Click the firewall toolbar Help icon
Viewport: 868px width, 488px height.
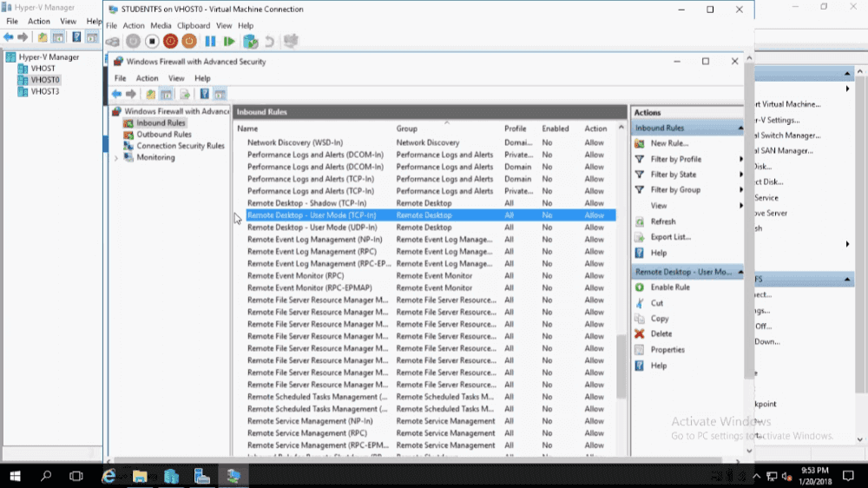(204, 94)
